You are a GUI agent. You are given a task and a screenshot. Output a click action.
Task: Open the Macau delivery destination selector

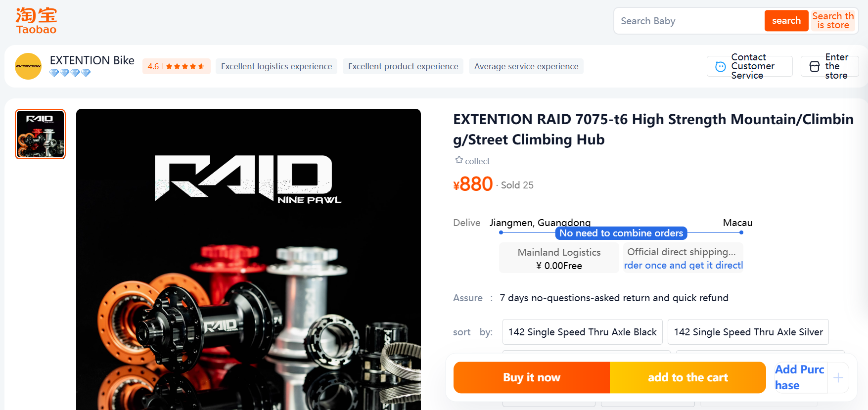coord(737,223)
